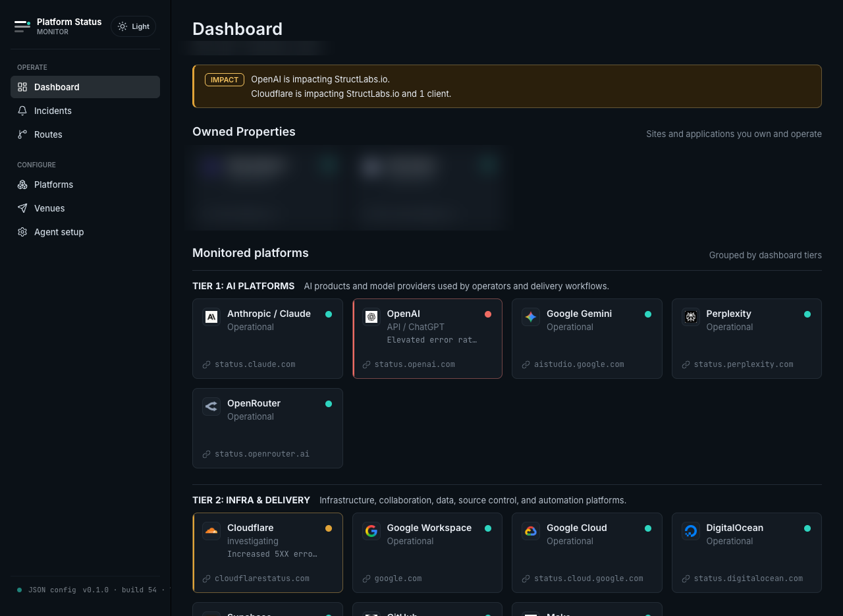Open Agent setup in sidebar
843x616 pixels.
[x=85, y=232]
